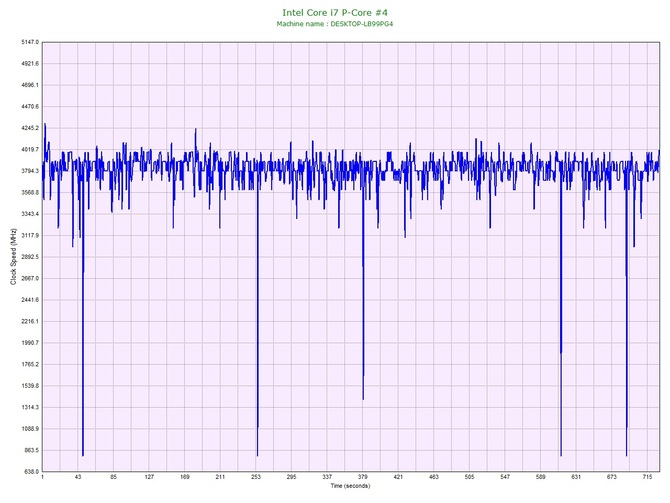Click the x-axis tick label 127
670x503 pixels.
[149, 477]
